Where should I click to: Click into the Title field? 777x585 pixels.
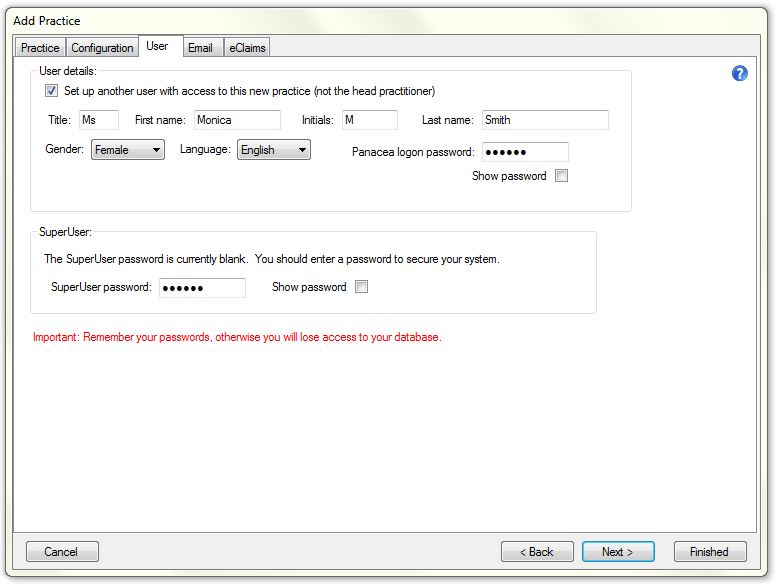coord(98,120)
